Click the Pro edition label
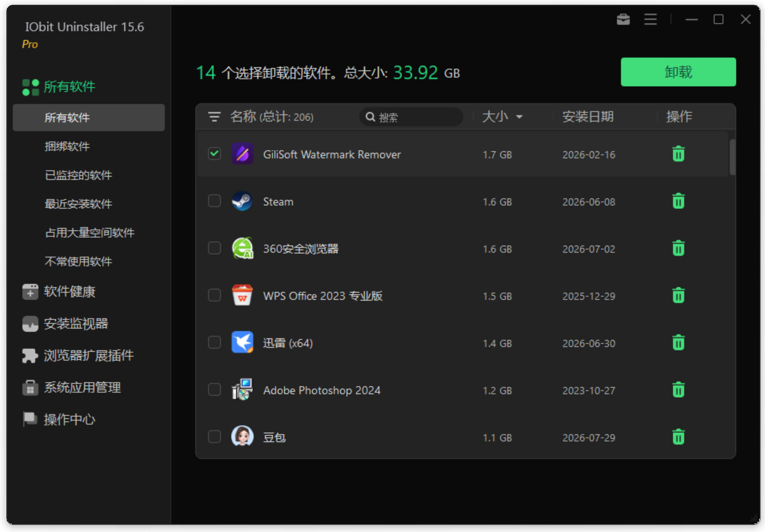765x532 pixels. 30,44
